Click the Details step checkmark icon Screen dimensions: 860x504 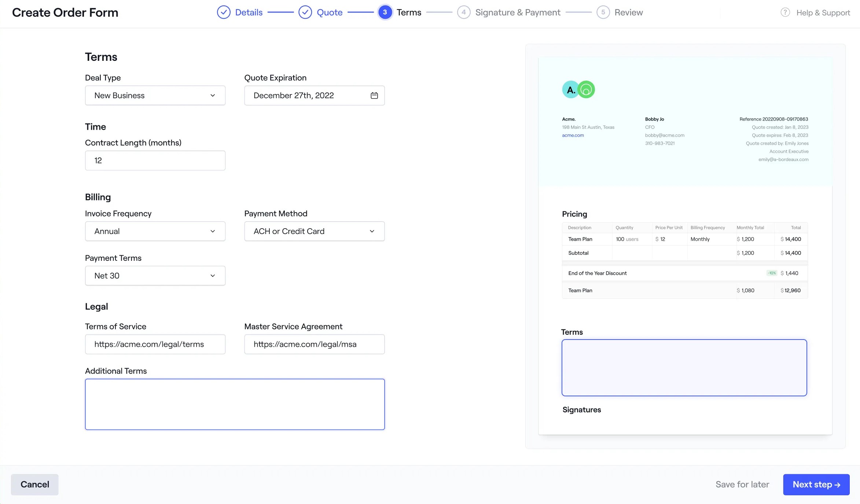(x=224, y=12)
